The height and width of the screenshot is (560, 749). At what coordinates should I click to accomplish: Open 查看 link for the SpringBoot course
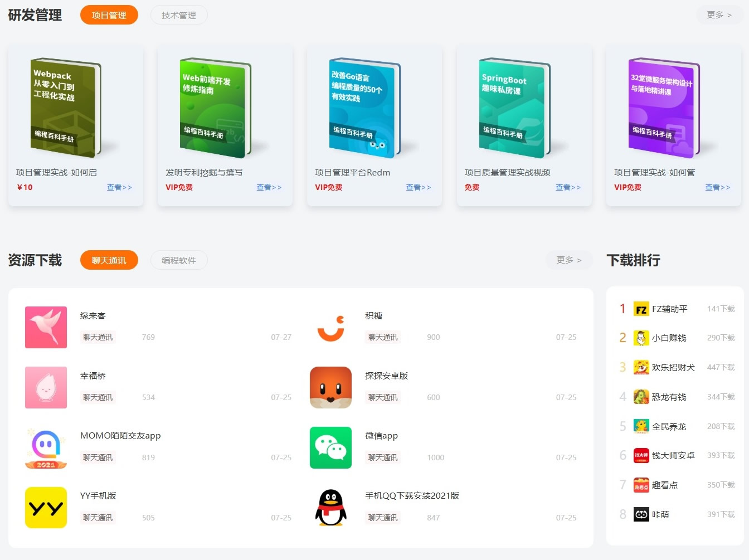(x=568, y=187)
